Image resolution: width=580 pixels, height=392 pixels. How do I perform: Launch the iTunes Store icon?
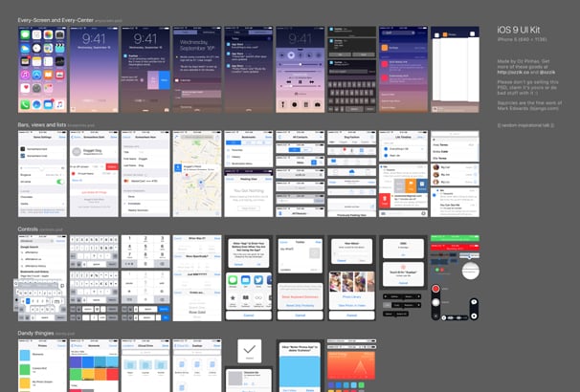tap(25, 75)
